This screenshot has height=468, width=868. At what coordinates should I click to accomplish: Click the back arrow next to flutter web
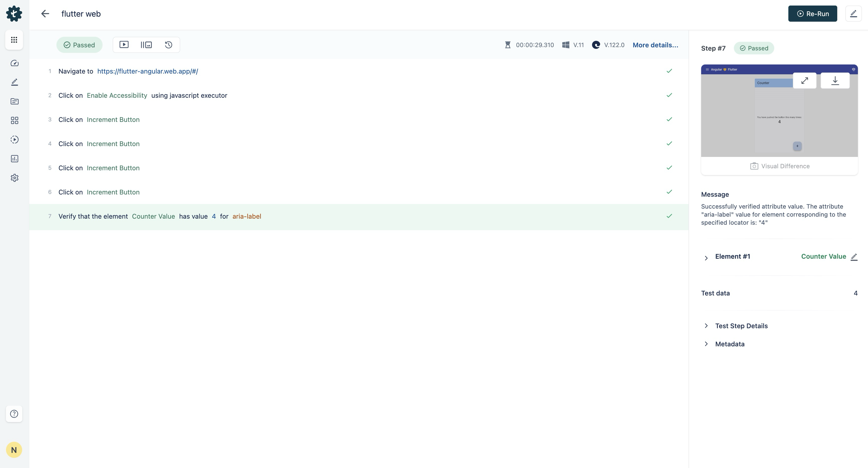coord(45,14)
